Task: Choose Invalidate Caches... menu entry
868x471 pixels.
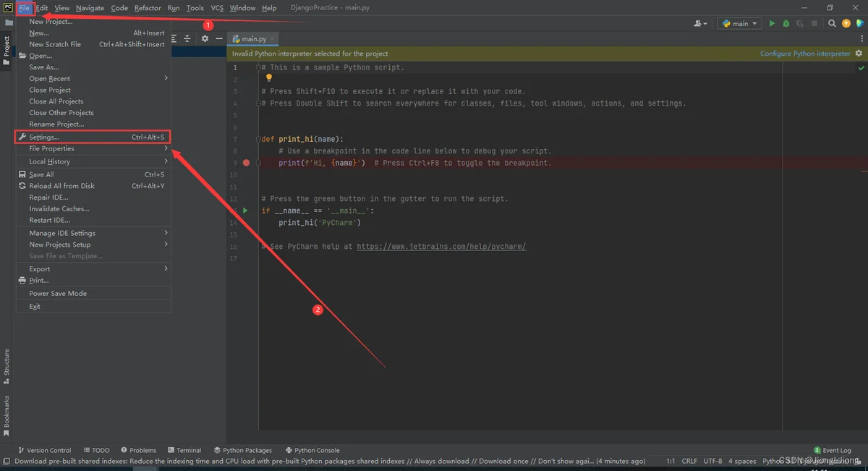Action: (x=93, y=209)
